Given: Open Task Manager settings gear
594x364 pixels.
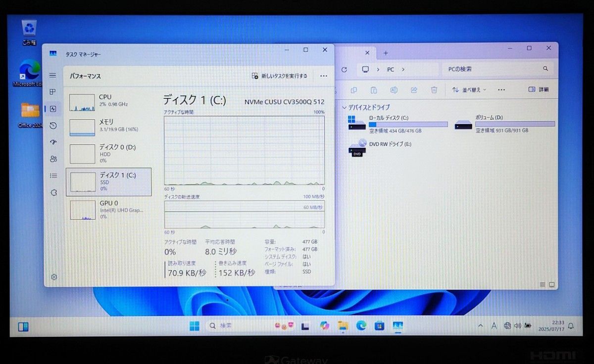Looking at the screenshot, I should [x=53, y=277].
